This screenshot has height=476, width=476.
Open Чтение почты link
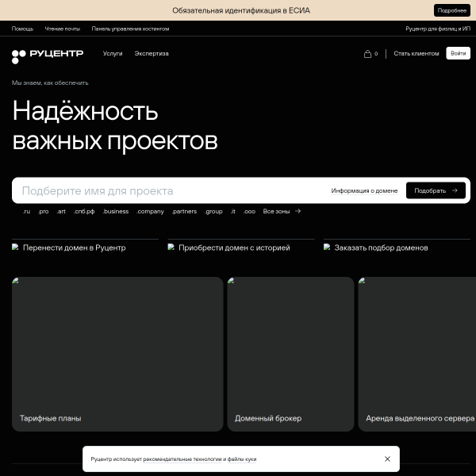(x=63, y=29)
